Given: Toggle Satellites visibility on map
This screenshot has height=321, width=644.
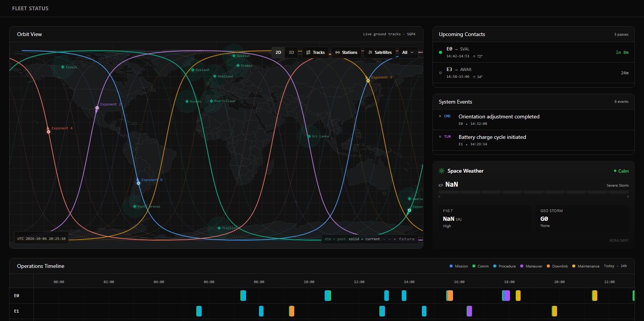Looking at the screenshot, I should pyautogui.click(x=380, y=52).
